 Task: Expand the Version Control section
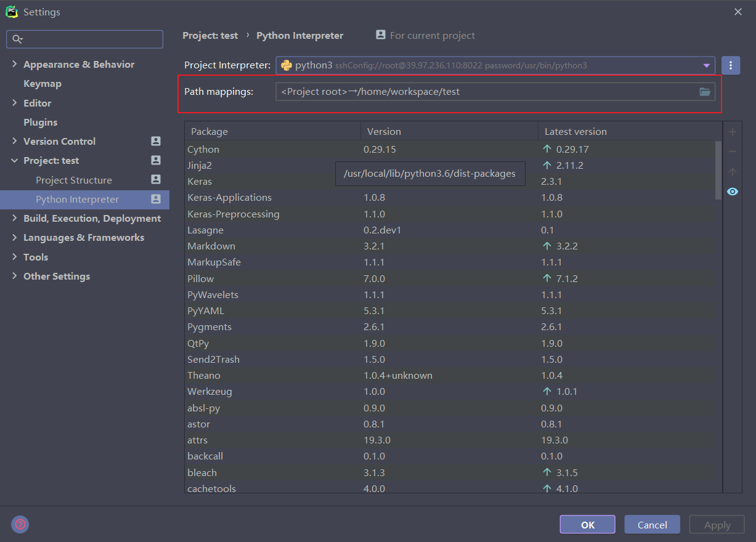pyautogui.click(x=15, y=141)
